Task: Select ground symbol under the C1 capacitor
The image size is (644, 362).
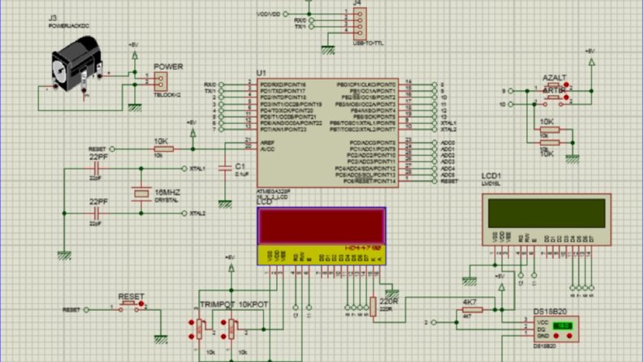Action: coord(225,204)
